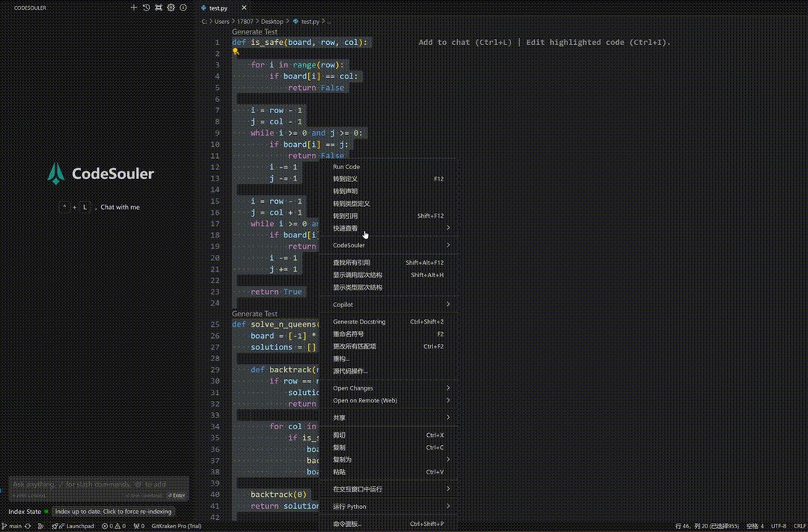Click errors and warnings count in status bar

pyautogui.click(x=114, y=526)
